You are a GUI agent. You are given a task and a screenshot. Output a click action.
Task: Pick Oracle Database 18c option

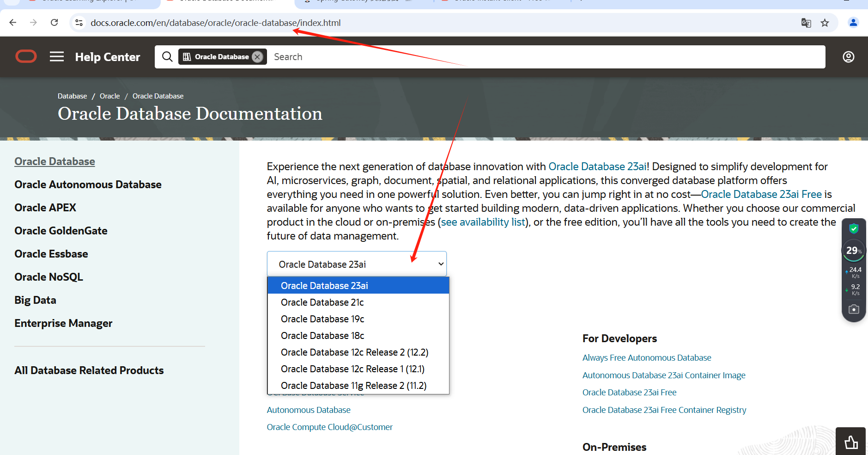coord(358,335)
